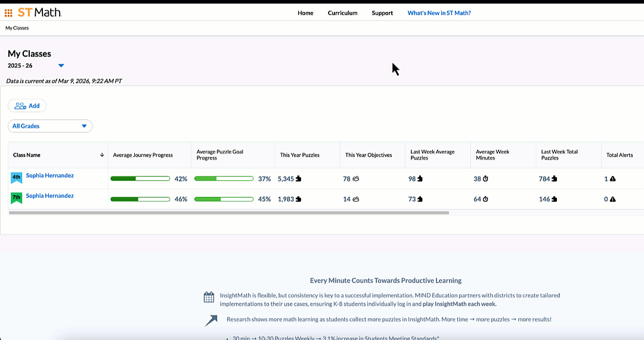The height and width of the screenshot is (340, 644).
Task: Click the puzzle icon next to 5,345
Action: tap(298, 179)
